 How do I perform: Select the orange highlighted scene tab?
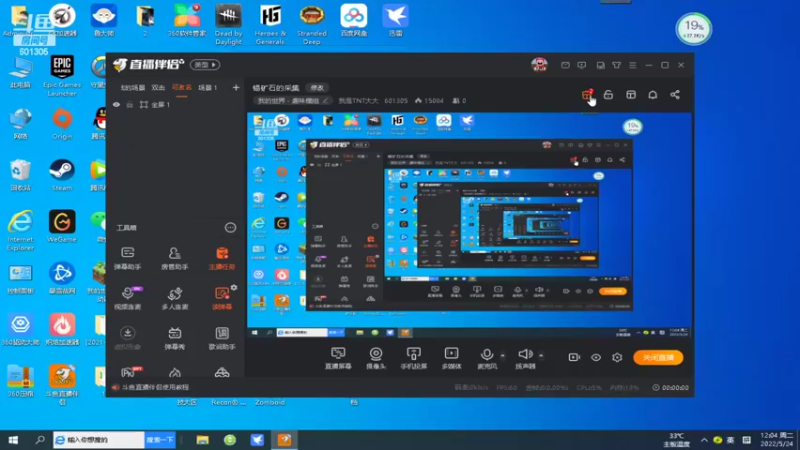click(x=182, y=88)
